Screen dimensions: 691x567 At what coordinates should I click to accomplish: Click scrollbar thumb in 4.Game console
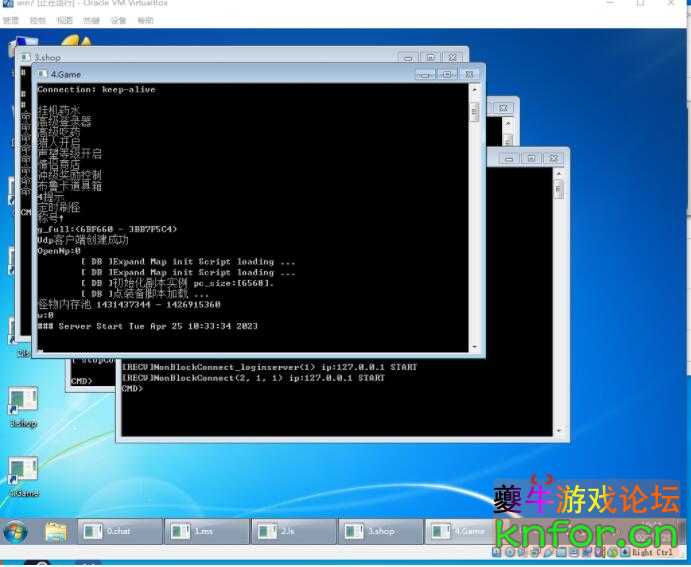[x=475, y=111]
